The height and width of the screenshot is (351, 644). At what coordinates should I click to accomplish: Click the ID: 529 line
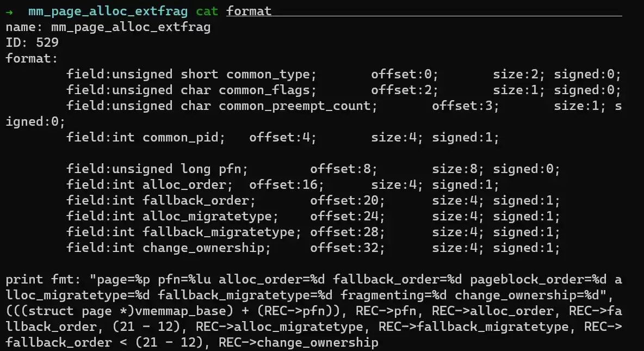click(x=32, y=43)
